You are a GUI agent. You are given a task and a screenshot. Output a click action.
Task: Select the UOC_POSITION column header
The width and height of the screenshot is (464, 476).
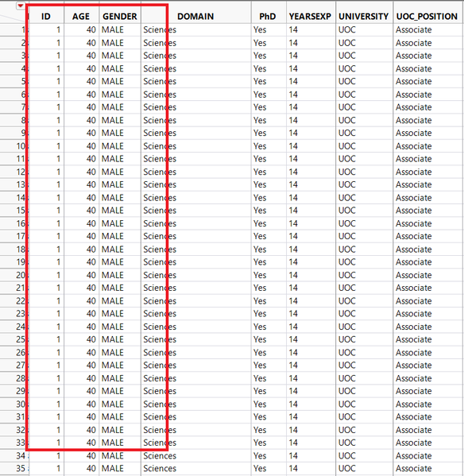click(x=427, y=17)
